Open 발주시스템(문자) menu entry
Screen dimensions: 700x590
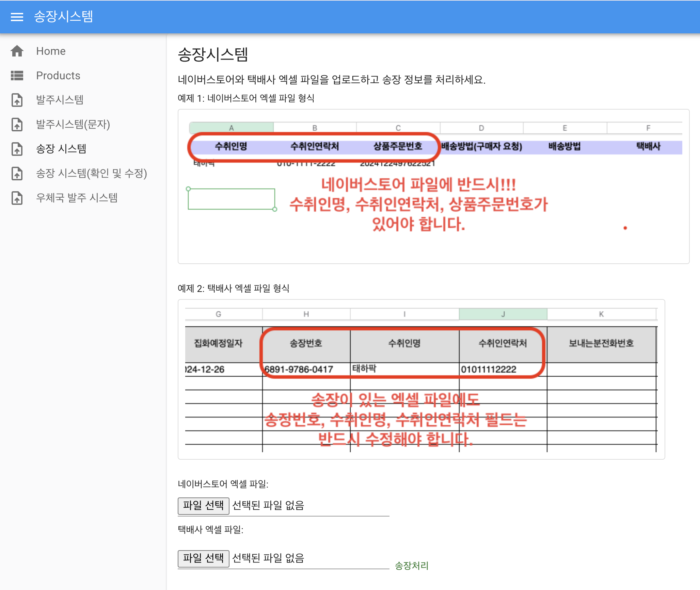73,125
